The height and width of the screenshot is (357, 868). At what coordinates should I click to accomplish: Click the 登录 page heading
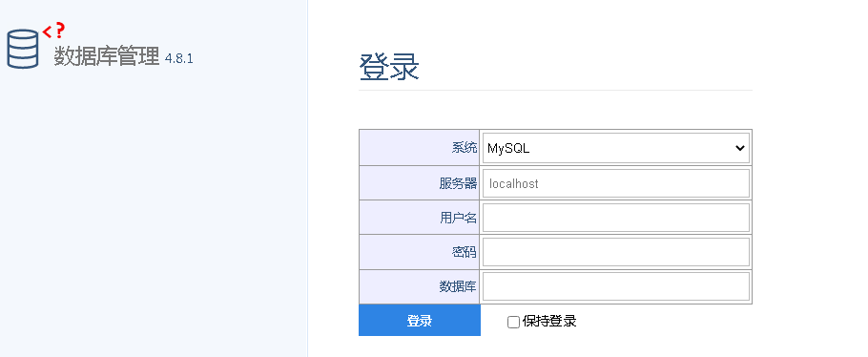click(x=389, y=68)
